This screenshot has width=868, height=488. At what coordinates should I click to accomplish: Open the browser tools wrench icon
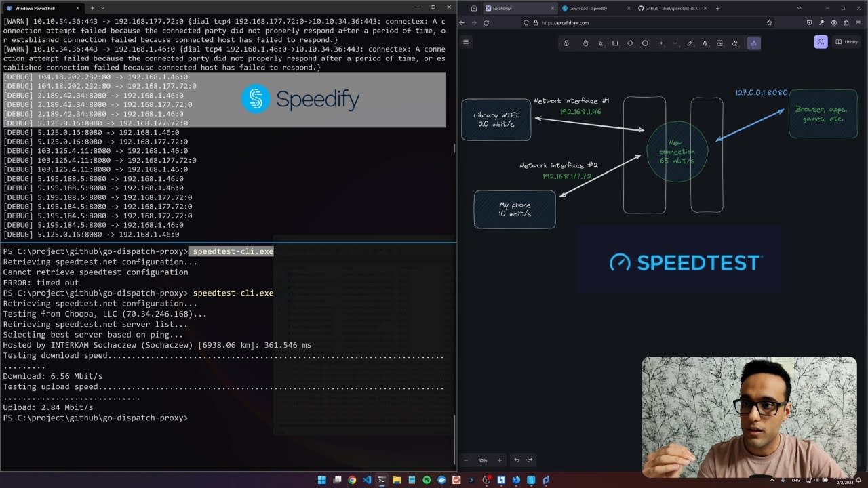coord(822,22)
